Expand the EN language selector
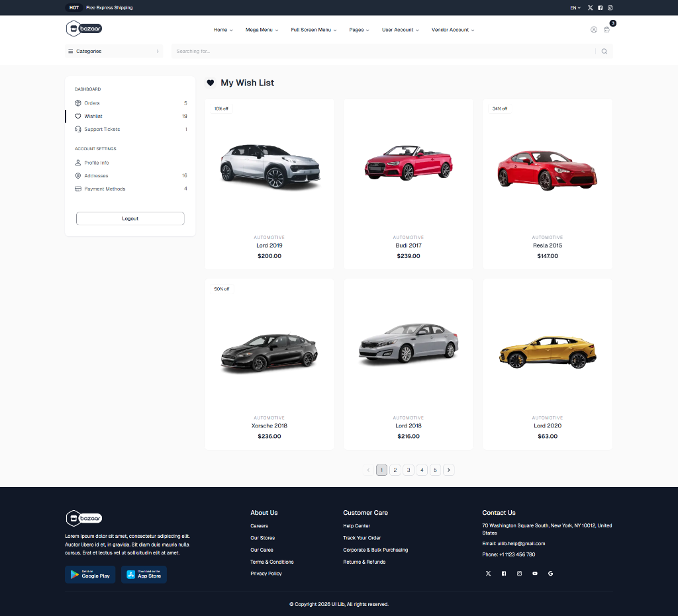678x616 pixels. (575, 8)
